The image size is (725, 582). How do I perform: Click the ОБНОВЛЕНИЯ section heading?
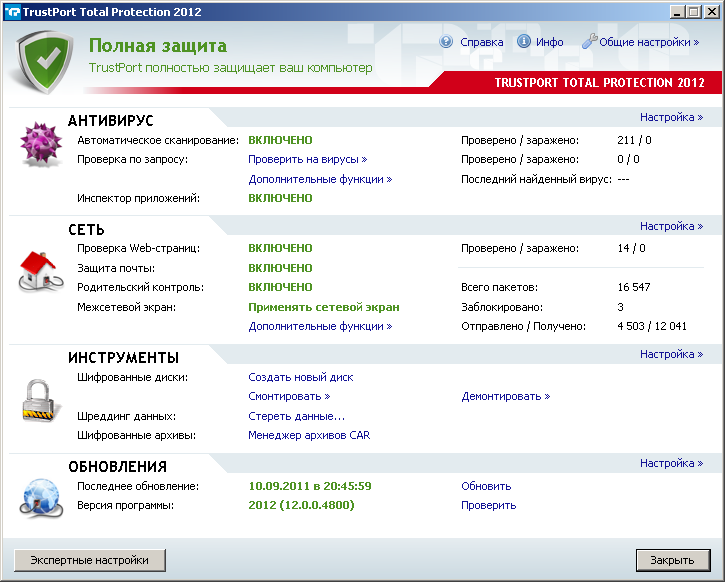pyautogui.click(x=117, y=467)
